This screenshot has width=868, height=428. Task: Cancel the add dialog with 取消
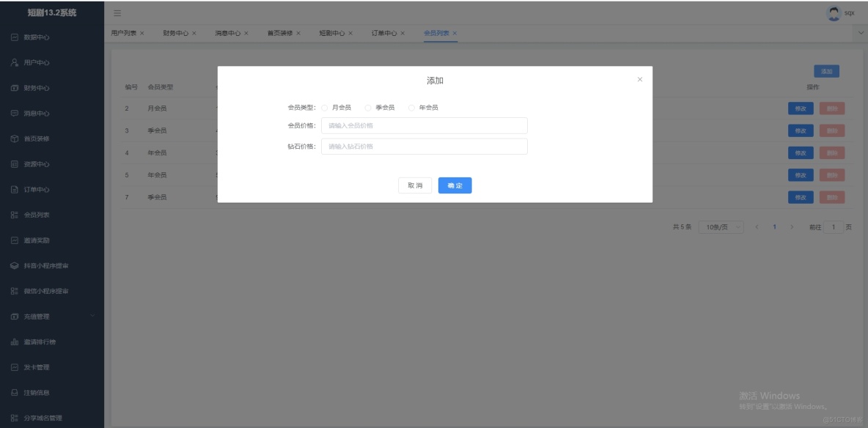point(416,185)
